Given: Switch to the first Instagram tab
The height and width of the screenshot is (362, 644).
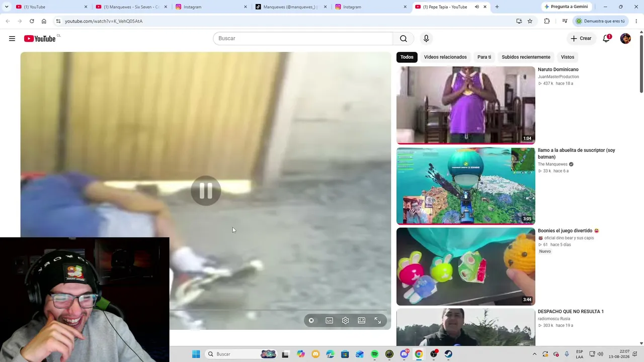Looking at the screenshot, I should click(x=211, y=7).
